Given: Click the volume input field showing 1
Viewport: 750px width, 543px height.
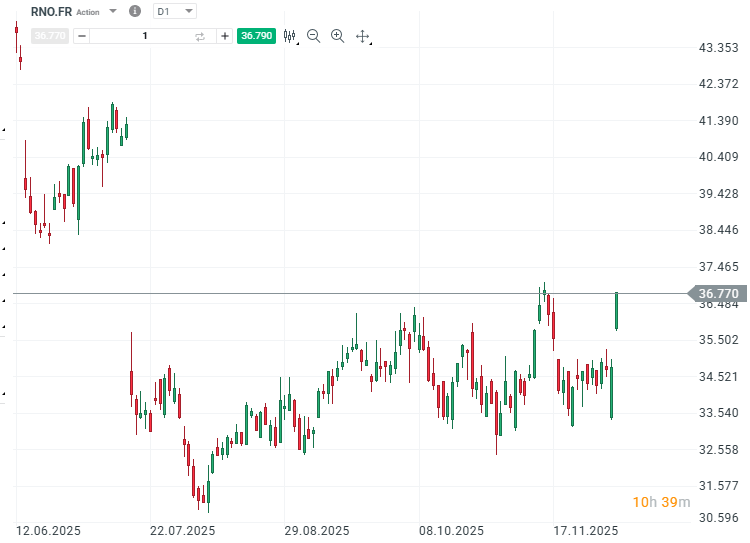Looking at the screenshot, I should tap(145, 36).
